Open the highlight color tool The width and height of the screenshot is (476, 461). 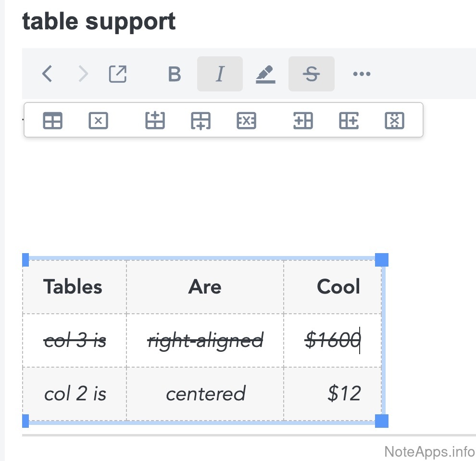[x=265, y=74]
